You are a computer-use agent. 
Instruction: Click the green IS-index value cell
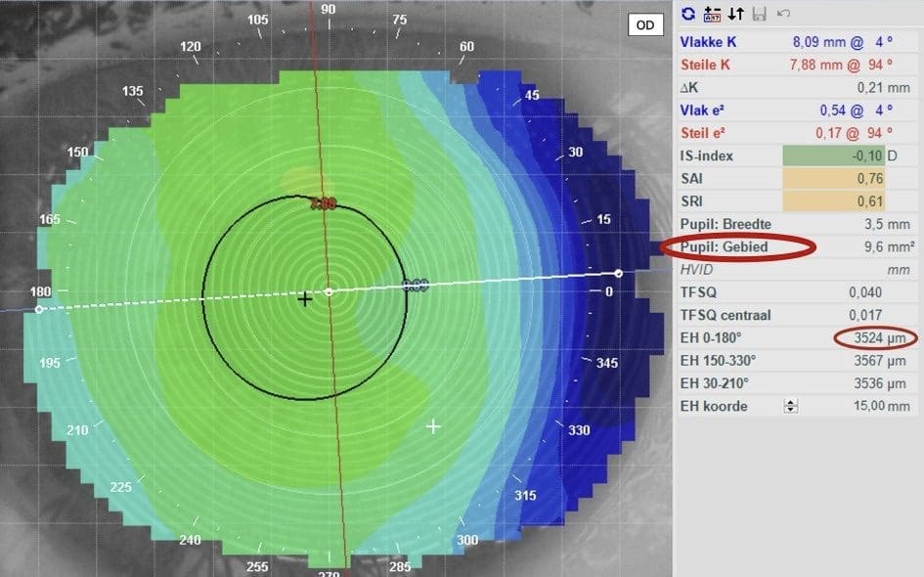833,155
